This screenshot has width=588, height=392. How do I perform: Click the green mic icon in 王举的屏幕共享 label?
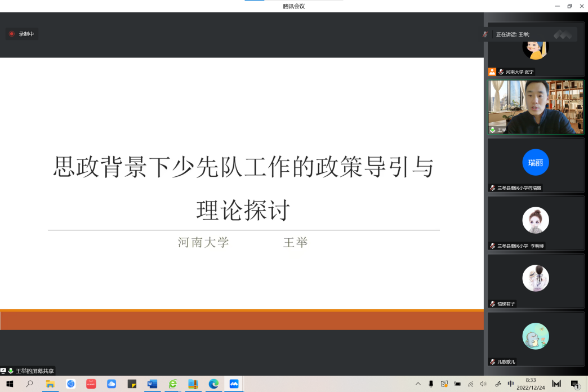(x=11, y=371)
